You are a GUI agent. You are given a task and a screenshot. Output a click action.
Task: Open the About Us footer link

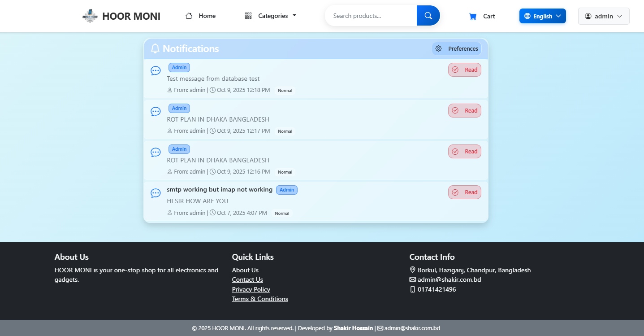pos(245,270)
